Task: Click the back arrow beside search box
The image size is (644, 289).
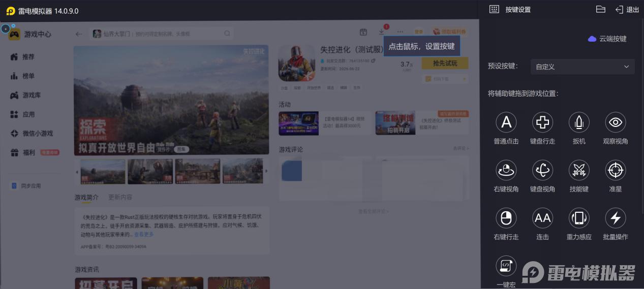Action: click(78, 34)
